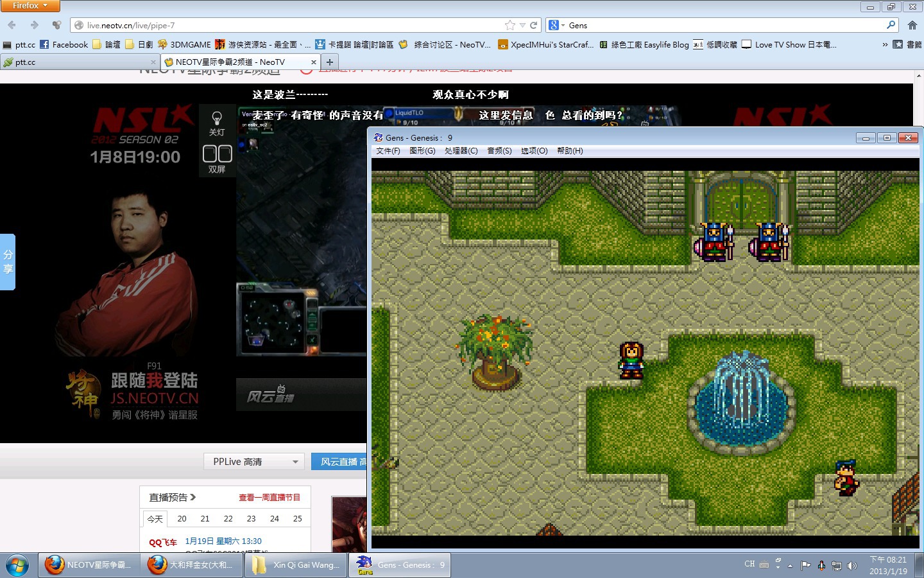Select day 22 in the schedule
This screenshot has width=924, height=578.
point(228,519)
